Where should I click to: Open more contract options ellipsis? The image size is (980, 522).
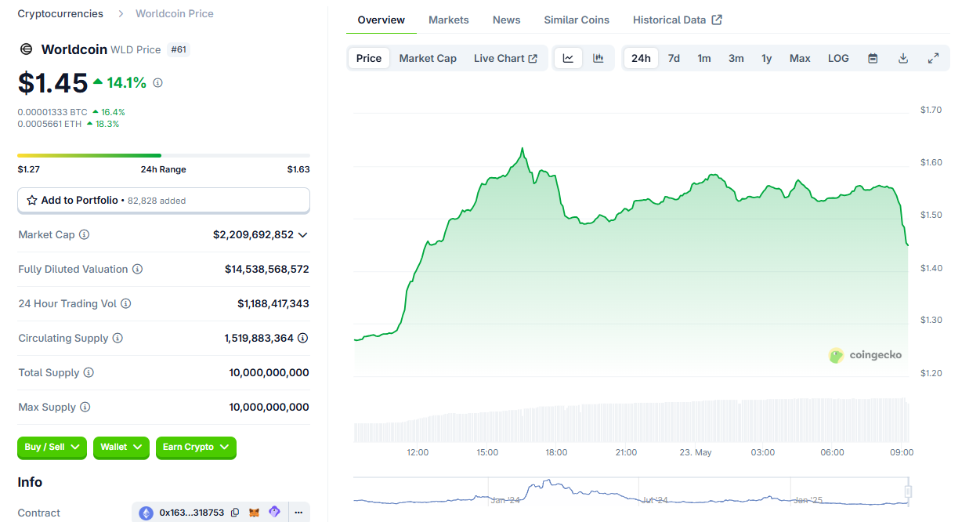(298, 513)
